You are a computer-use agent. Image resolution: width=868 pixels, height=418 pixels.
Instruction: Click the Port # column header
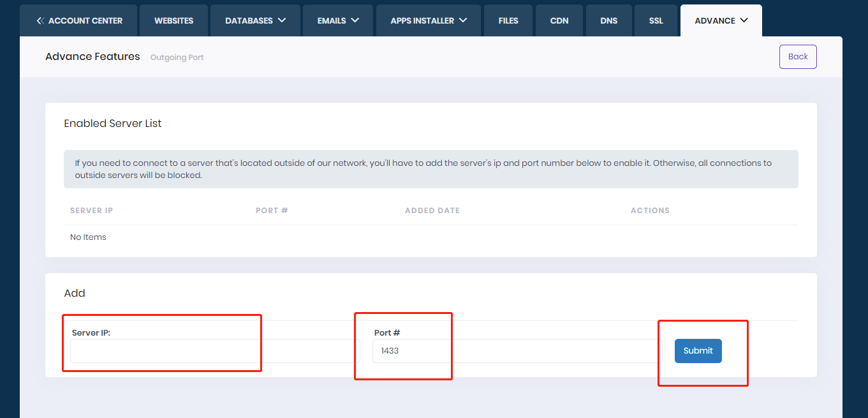point(272,211)
